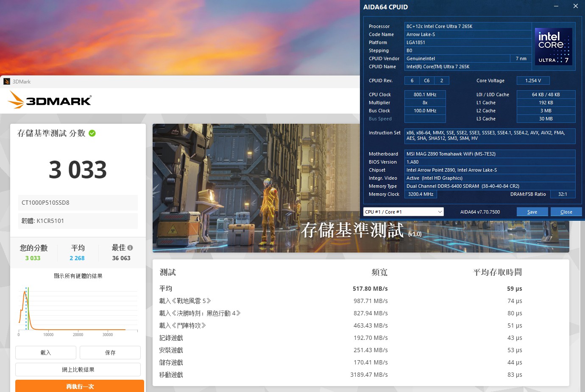Image resolution: width=585 pixels, height=392 pixels.
Task: Click Memory Clock value 3200.4 MHz
Action: coord(421,194)
